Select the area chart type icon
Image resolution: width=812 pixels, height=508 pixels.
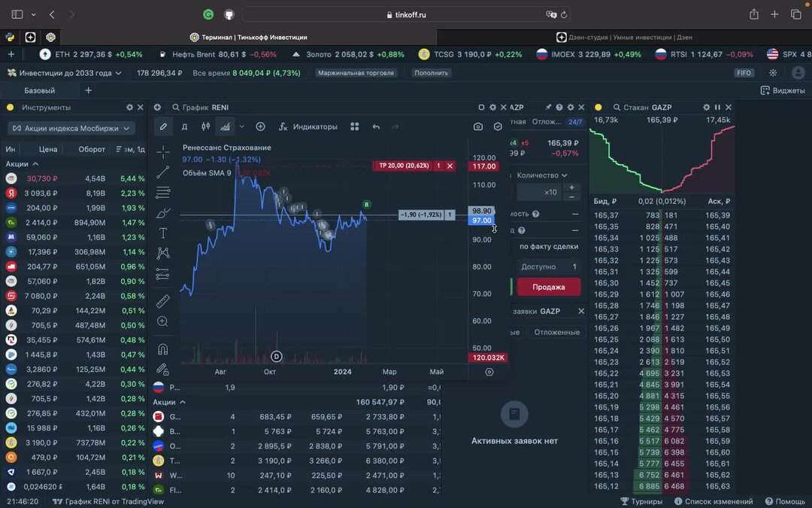(x=226, y=126)
